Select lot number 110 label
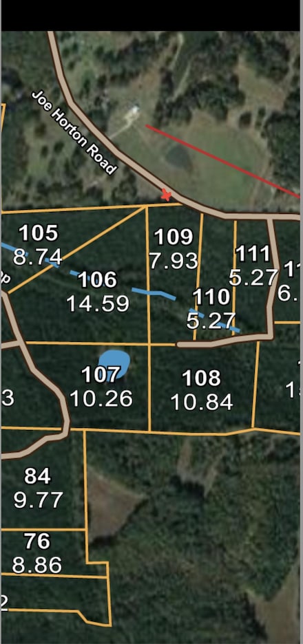 coord(211,297)
